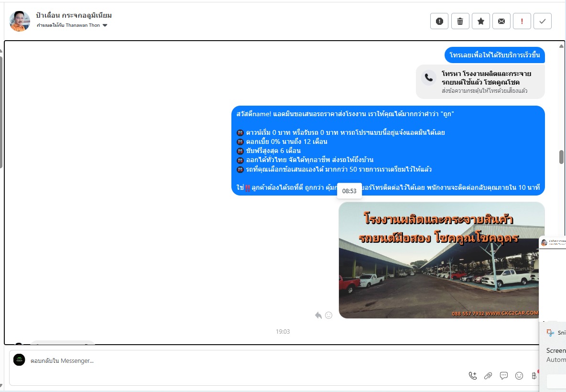
Task: Click the message bubble starting with โทรเลย
Action: [x=494, y=55]
